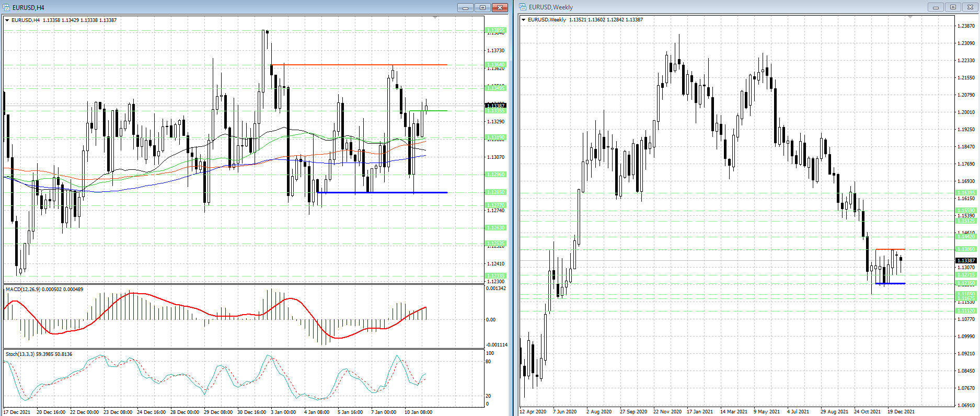Click the EURUSD,H4 window chart icon
The height and width of the screenshot is (416, 980).
6,7
